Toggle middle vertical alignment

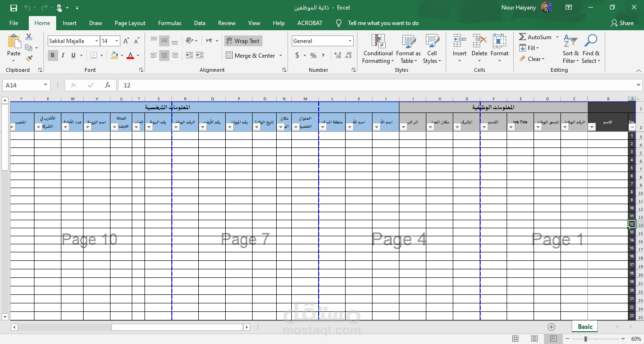164,41
